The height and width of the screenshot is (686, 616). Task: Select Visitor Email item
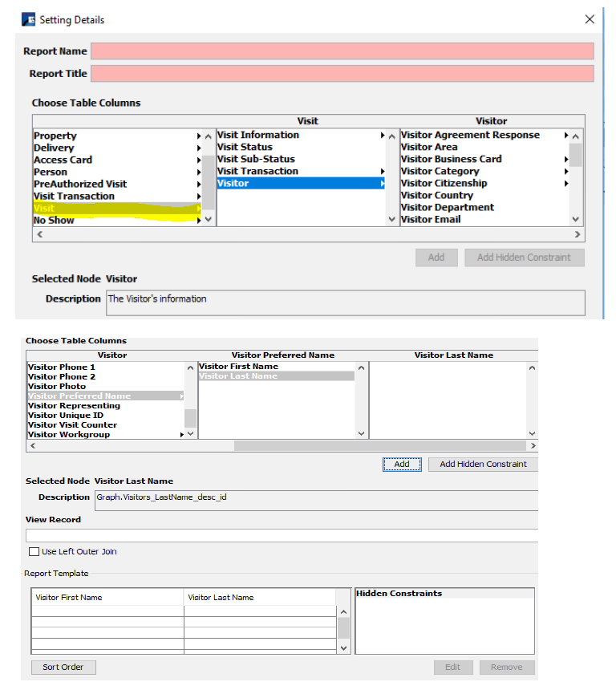coord(431,220)
